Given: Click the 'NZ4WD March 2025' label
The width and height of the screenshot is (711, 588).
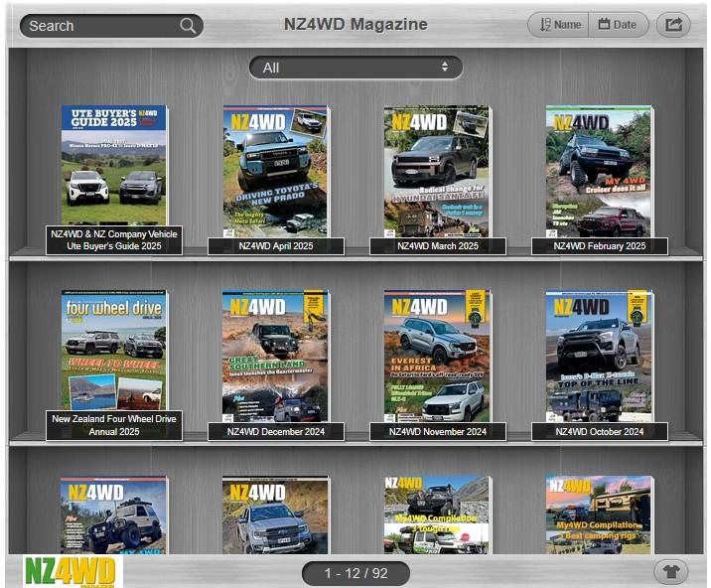Looking at the screenshot, I should (x=438, y=246).
